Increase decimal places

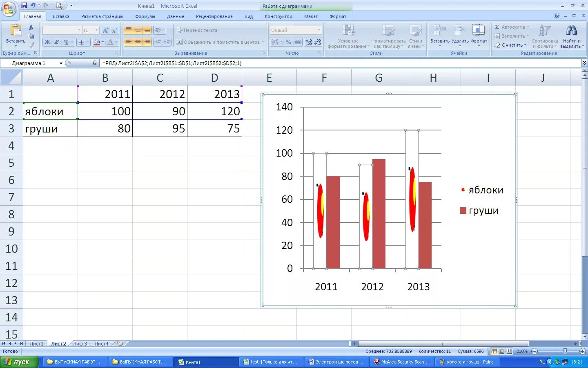tap(309, 42)
